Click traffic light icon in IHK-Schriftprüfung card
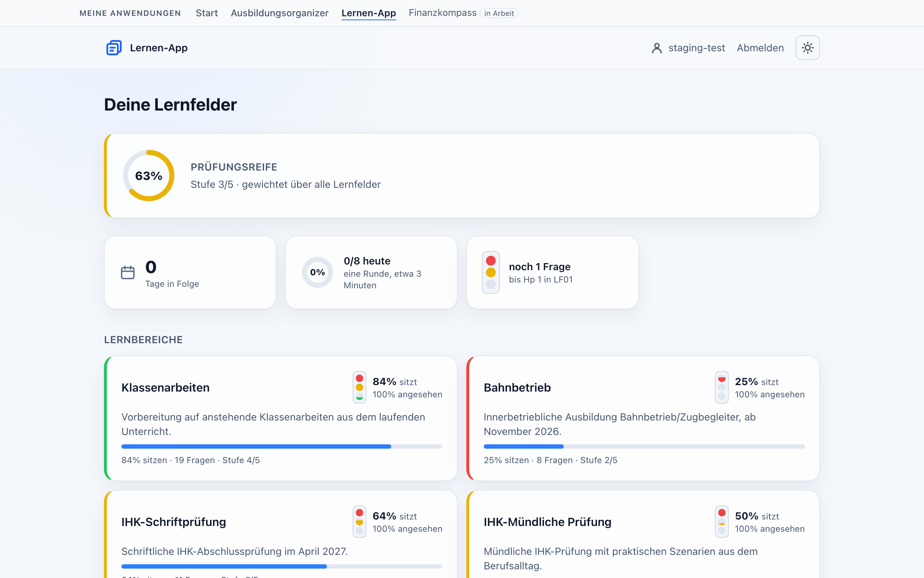The height and width of the screenshot is (578, 924). [359, 522]
